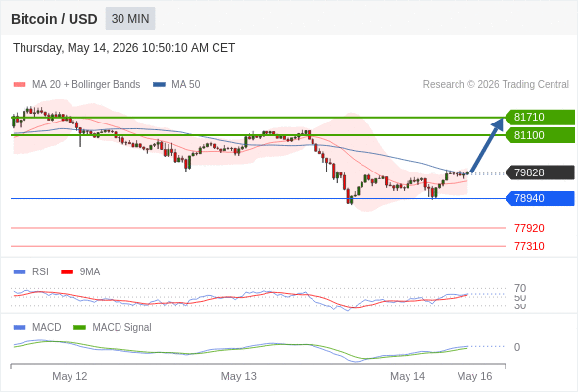The height and width of the screenshot is (392, 578).
Task: Click the MACD Signal green legend swatch
Action: click(79, 327)
